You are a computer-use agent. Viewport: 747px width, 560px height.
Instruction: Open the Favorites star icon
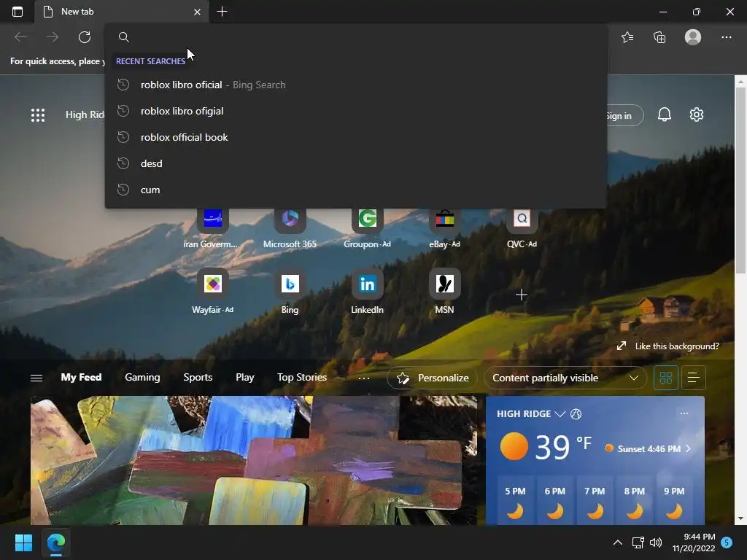pyautogui.click(x=627, y=37)
